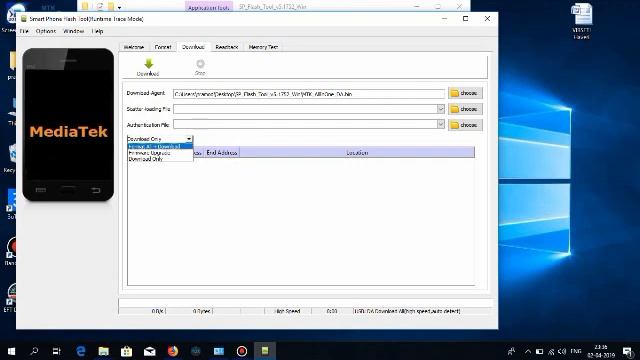Show hidden system tray icons
The height and width of the screenshot is (360, 640).
coord(528,351)
